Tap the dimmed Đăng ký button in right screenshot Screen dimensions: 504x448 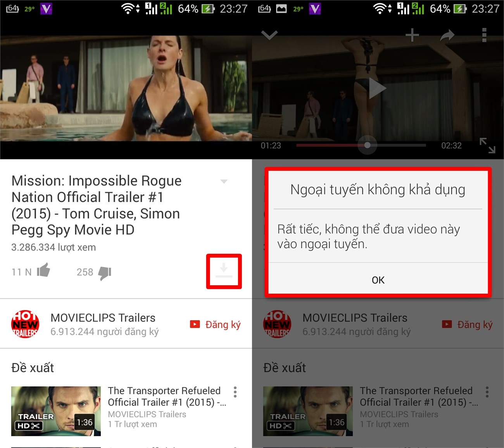467,324
